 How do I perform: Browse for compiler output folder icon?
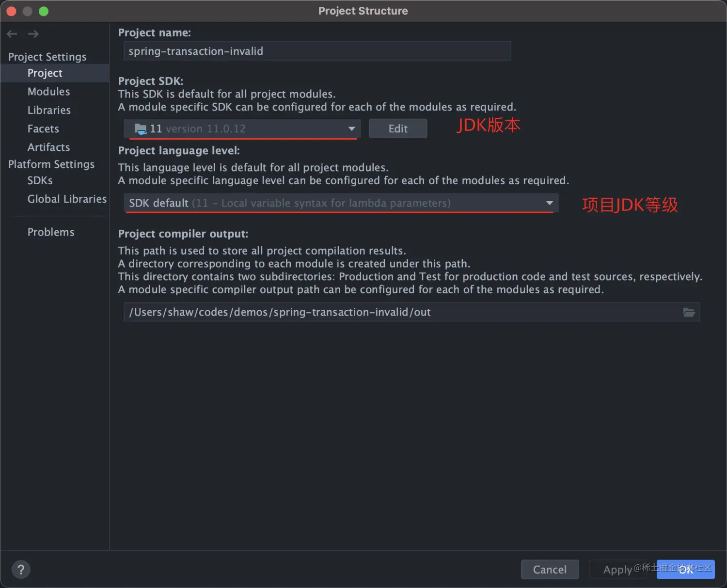click(689, 312)
